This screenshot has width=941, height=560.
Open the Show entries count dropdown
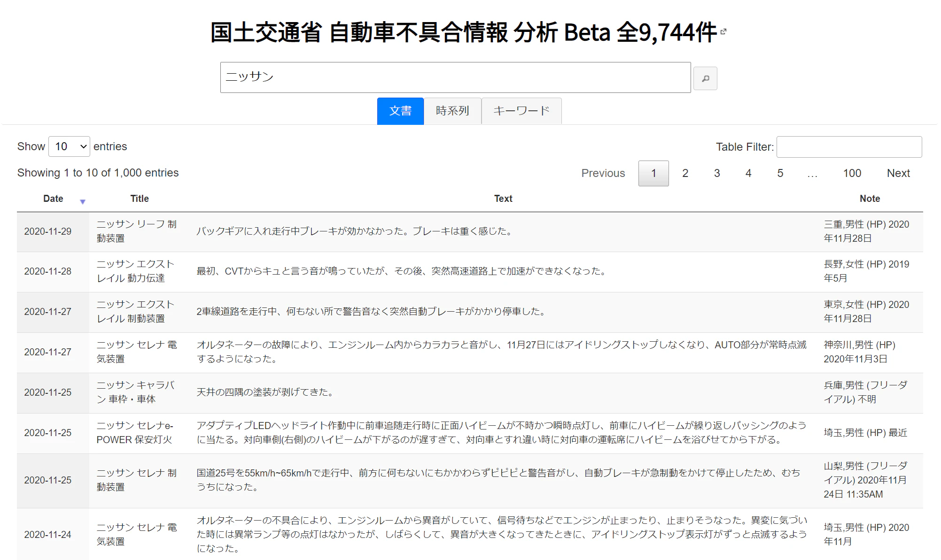[70, 146]
